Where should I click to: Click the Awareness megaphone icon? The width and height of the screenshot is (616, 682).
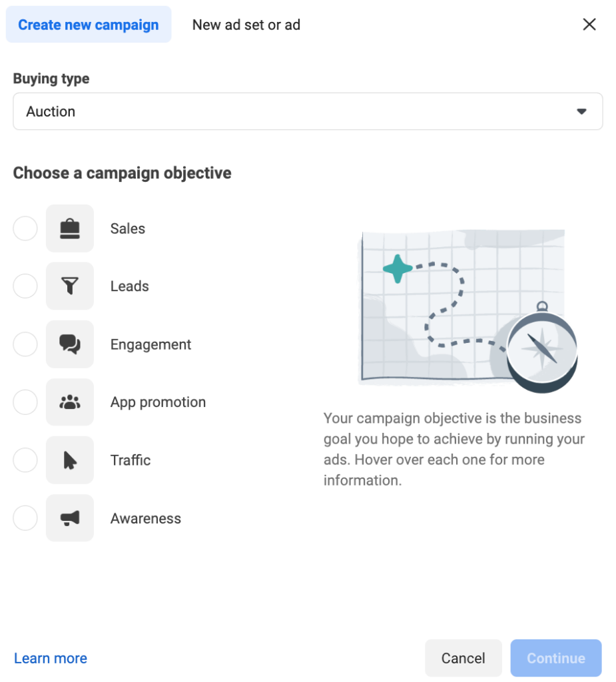(x=70, y=518)
